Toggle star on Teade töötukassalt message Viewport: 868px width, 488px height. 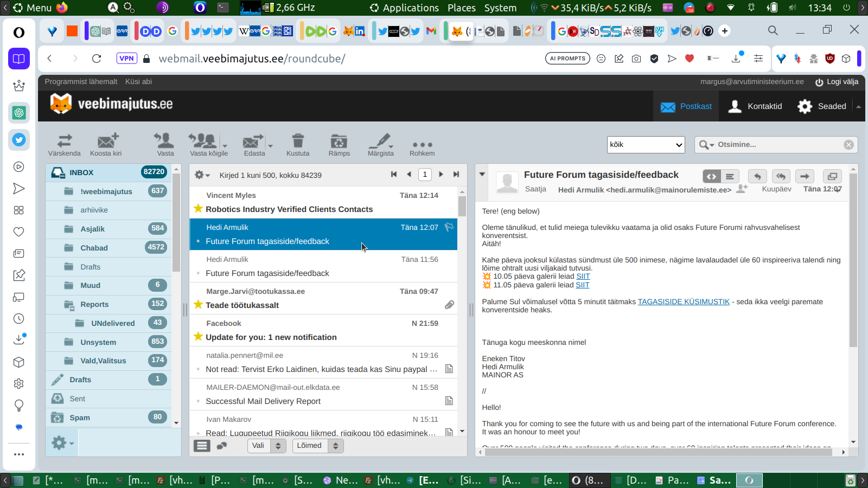tap(198, 305)
